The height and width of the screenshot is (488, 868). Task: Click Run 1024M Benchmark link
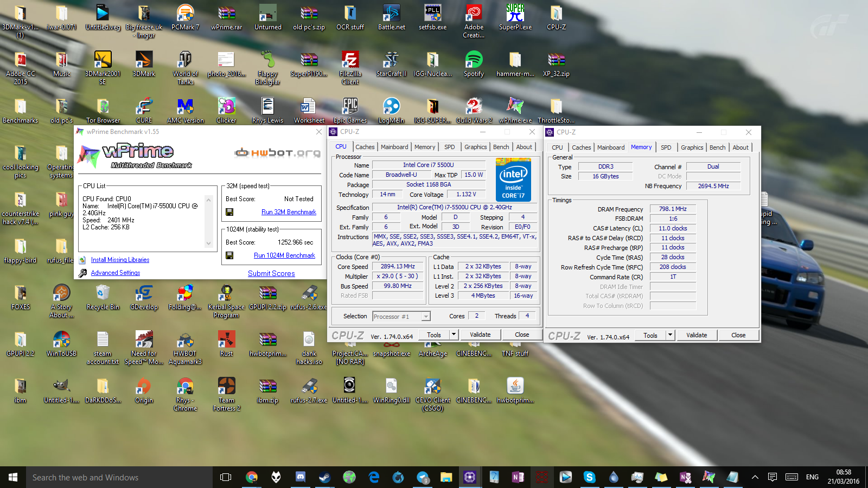coord(284,255)
